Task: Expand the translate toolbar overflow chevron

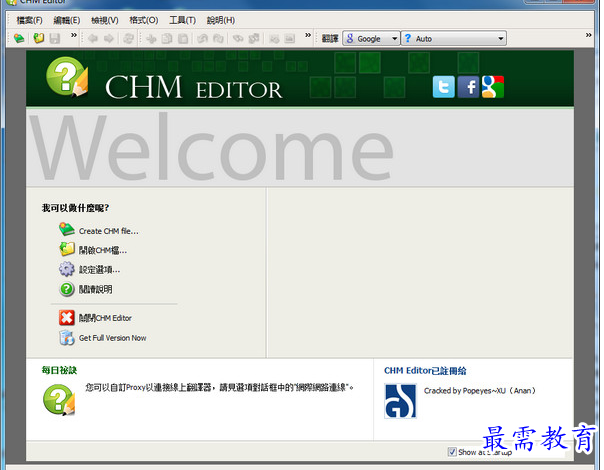Action: click(x=588, y=35)
